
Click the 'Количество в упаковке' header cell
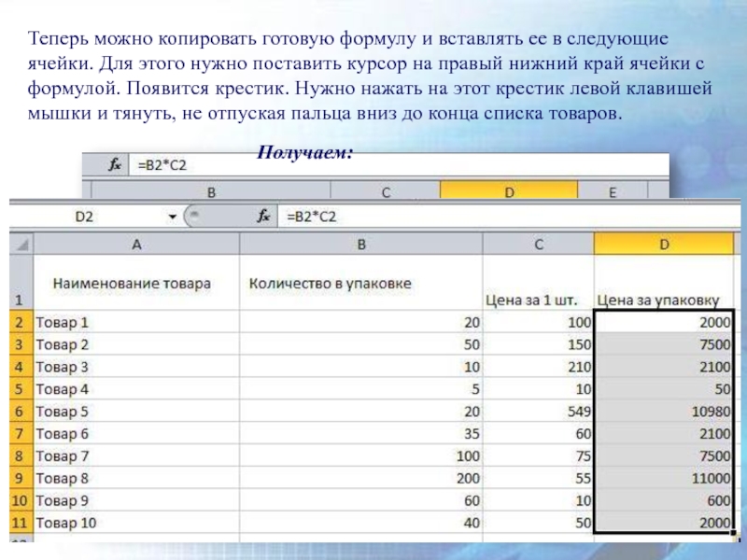coord(360,282)
